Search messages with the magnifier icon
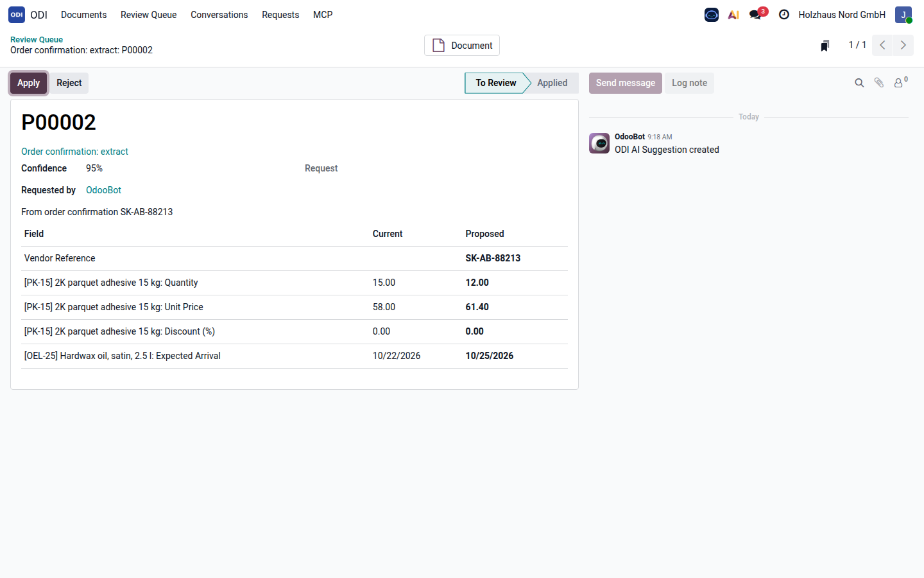The image size is (924, 578). (859, 83)
